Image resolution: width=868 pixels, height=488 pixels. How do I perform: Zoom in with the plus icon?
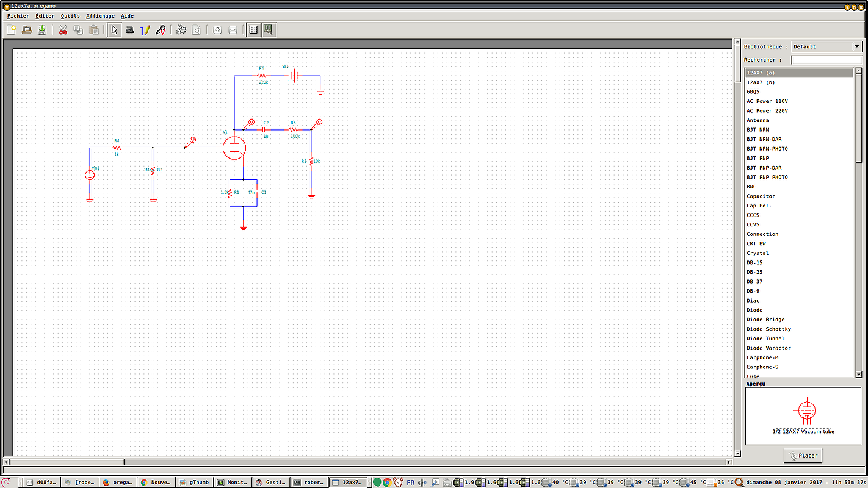tap(217, 30)
